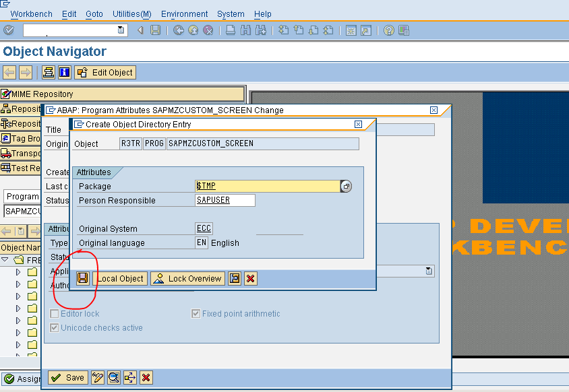
Task: Toggle the Editor lock checkbox
Action: (x=53, y=313)
